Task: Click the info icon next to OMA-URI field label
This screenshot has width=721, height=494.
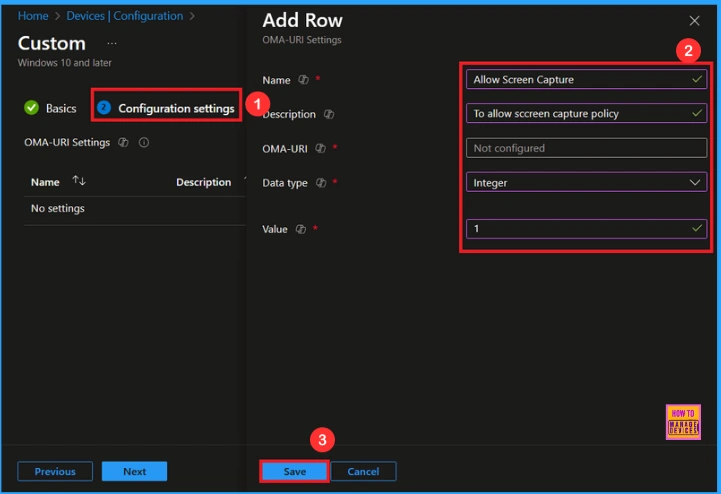Action: [x=320, y=148]
